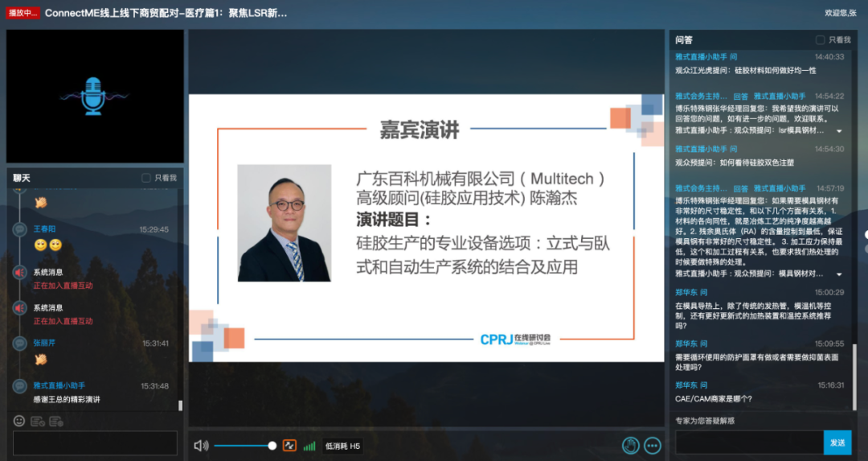Click second red speaker system message icon
Viewport: 868px width, 461px height.
(x=20, y=308)
